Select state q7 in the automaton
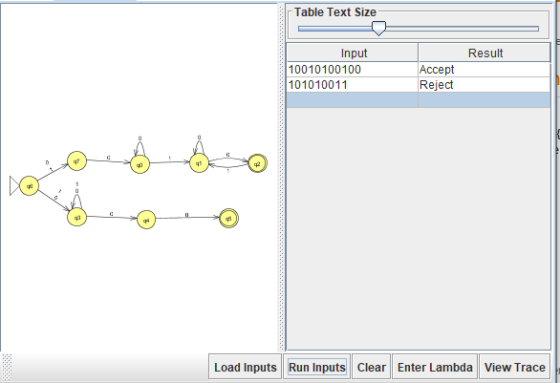The image size is (560, 383). [77, 161]
